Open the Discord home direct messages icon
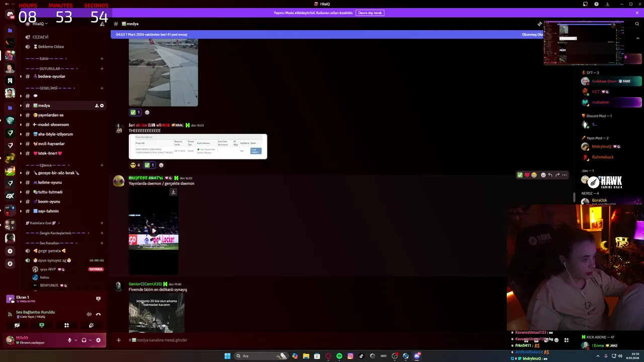The width and height of the screenshot is (644, 362). click(10, 15)
